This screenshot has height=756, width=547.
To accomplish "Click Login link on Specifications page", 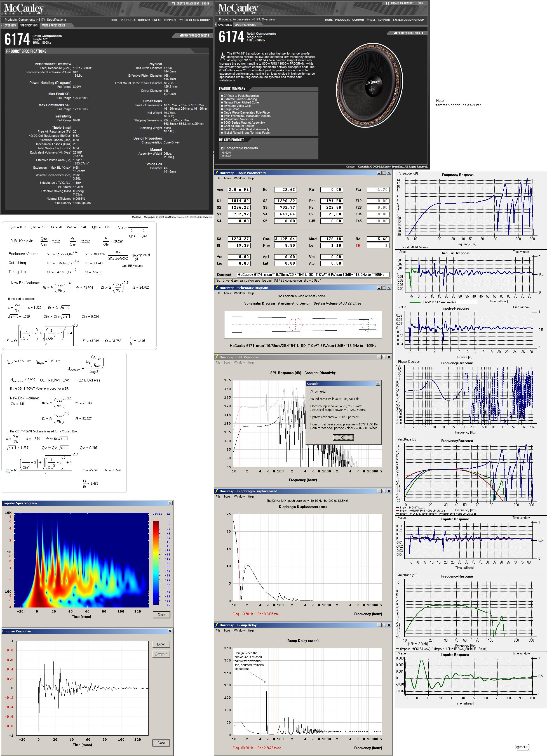I will tap(205, 4).
